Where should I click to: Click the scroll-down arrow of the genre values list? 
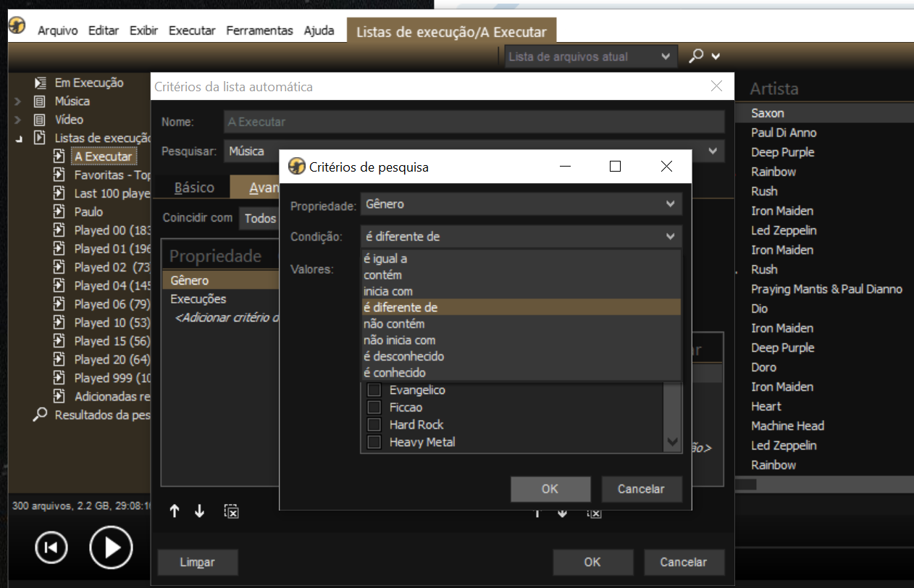[x=673, y=442]
